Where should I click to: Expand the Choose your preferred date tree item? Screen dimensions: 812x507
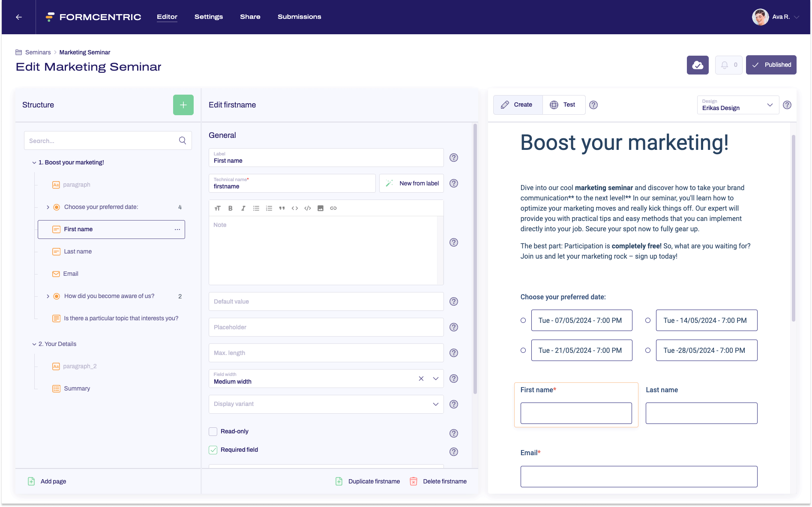tap(48, 207)
